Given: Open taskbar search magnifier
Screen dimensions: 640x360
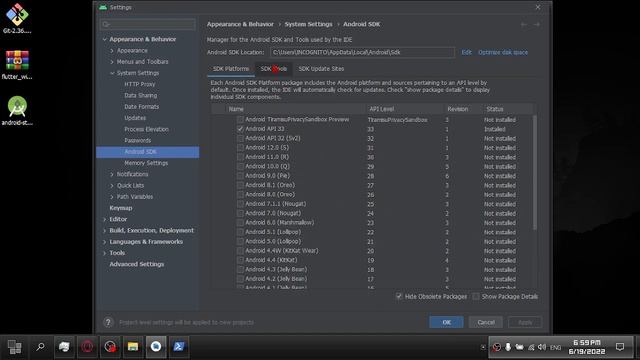Looking at the screenshot, I should [40, 347].
